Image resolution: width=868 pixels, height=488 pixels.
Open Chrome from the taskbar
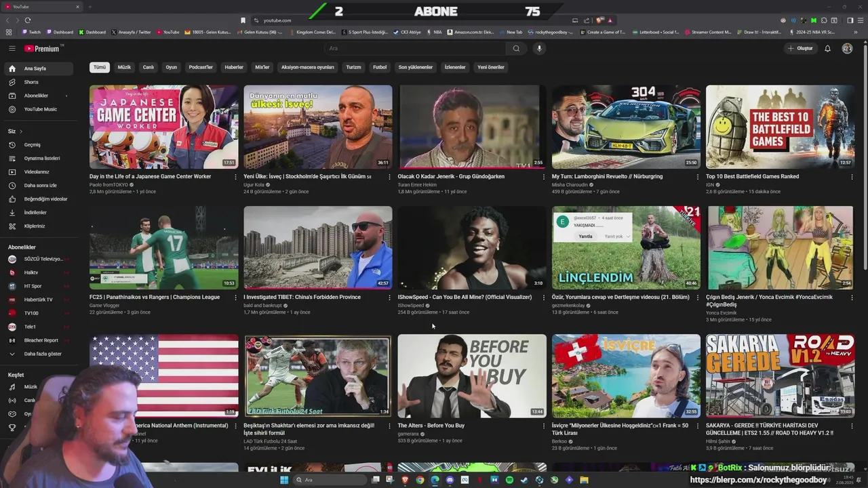click(x=420, y=480)
